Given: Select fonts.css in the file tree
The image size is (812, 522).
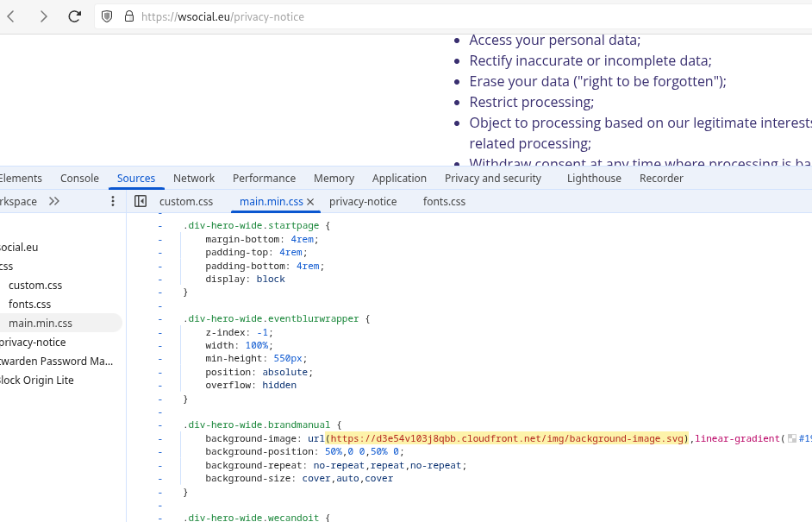Looking at the screenshot, I should tap(29, 305).
